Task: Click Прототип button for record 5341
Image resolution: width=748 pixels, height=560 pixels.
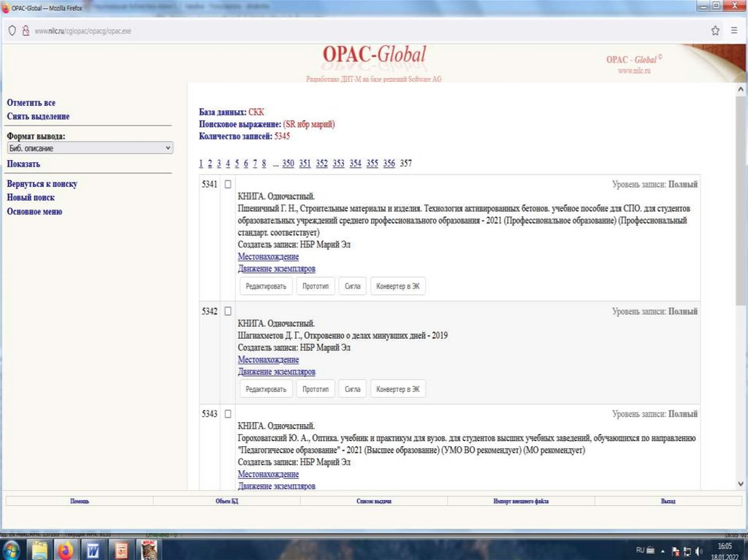Action: [x=316, y=286]
